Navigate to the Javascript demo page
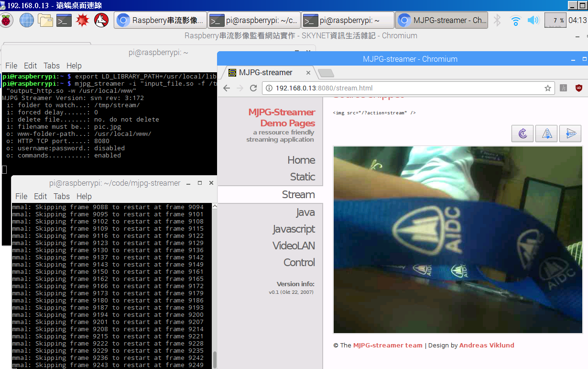The width and height of the screenshot is (588, 369). click(294, 229)
